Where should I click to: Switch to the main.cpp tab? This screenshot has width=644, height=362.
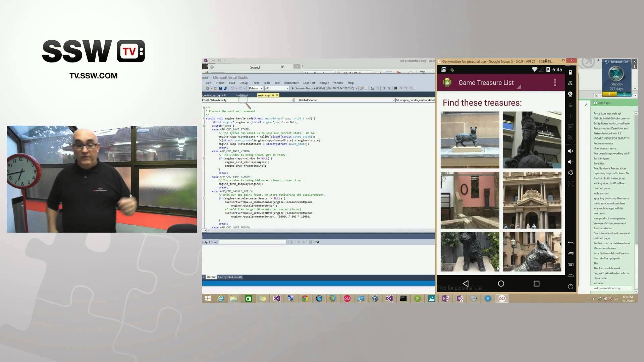pos(264,95)
